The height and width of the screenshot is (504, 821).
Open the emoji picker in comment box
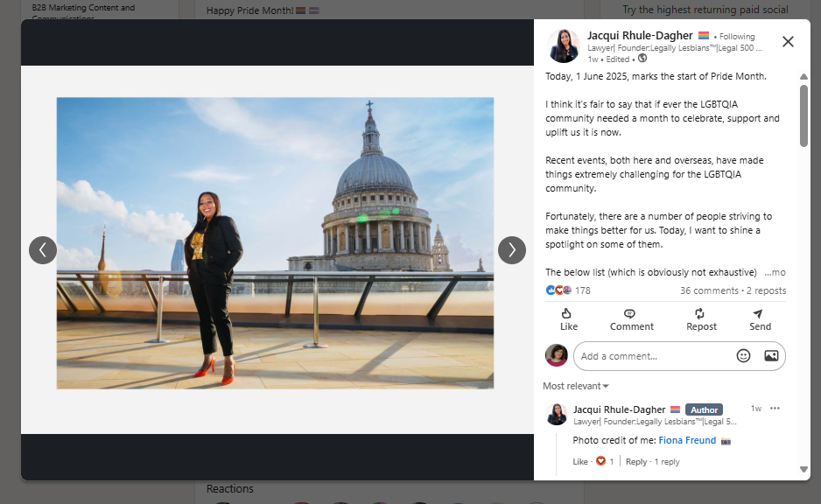tap(743, 356)
